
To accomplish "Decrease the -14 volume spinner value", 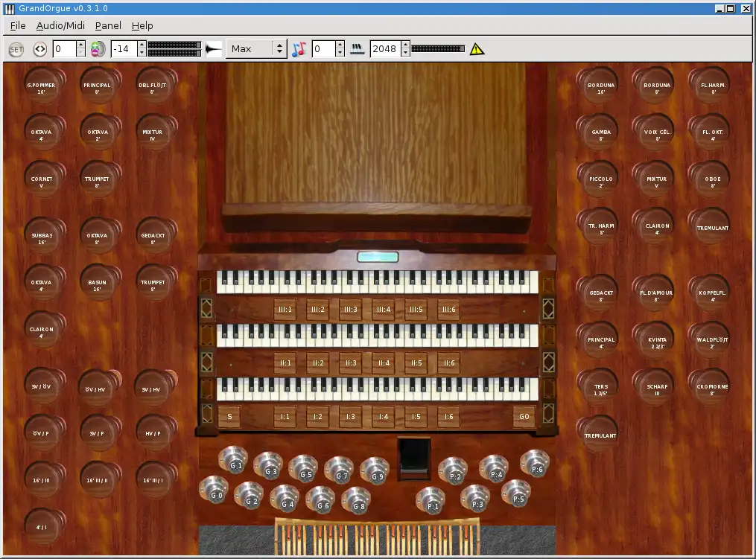I will tap(142, 53).
